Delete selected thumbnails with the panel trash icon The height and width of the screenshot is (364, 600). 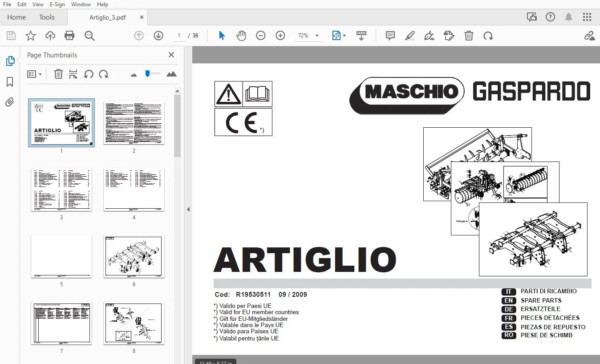[58, 74]
